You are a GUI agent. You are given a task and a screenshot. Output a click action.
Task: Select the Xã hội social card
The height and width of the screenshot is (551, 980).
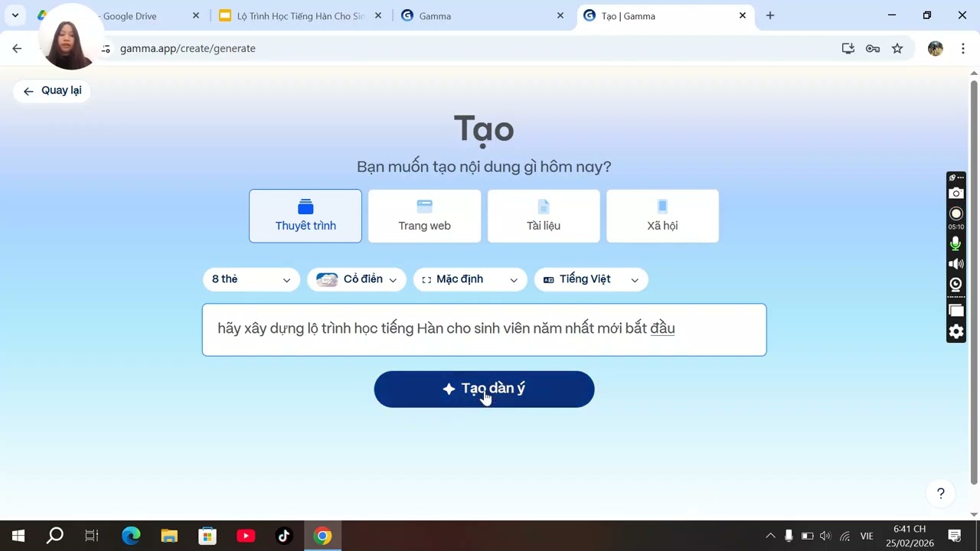click(662, 216)
